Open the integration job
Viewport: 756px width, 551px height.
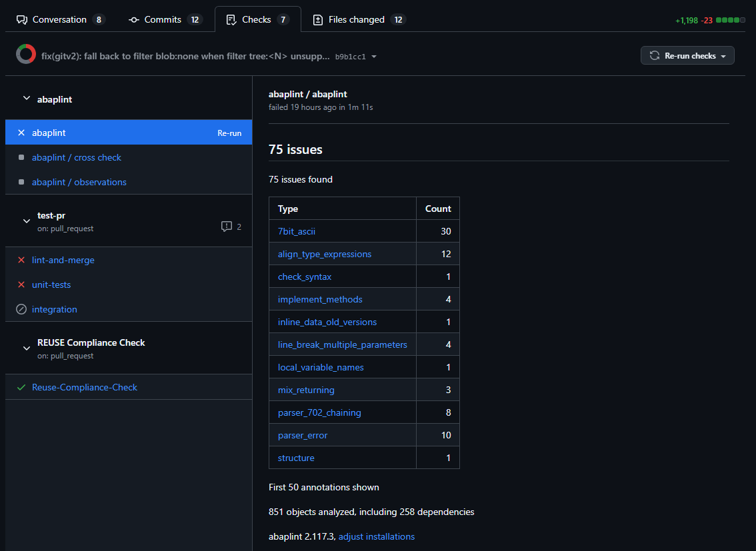pyautogui.click(x=55, y=309)
